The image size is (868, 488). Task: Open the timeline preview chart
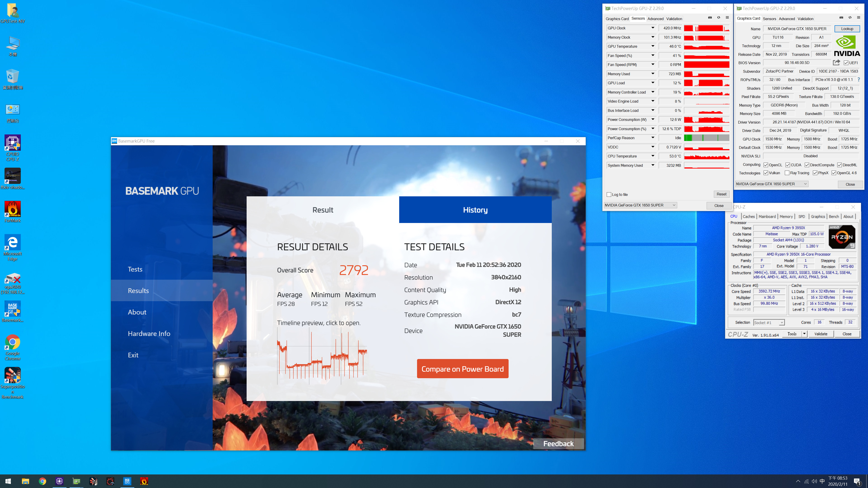[322, 356]
